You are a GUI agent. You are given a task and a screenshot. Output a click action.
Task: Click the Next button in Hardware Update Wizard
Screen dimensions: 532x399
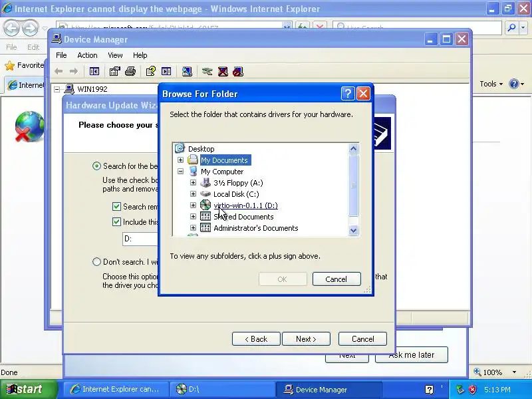[x=306, y=338]
